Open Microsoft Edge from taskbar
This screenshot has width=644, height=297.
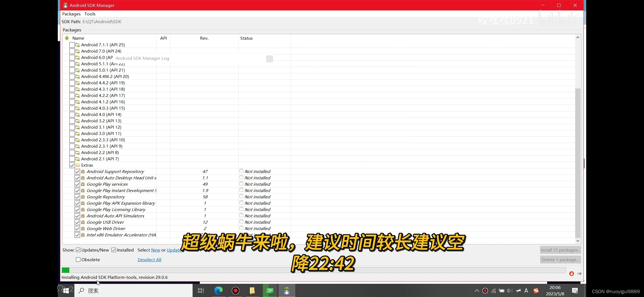pyautogui.click(x=219, y=291)
